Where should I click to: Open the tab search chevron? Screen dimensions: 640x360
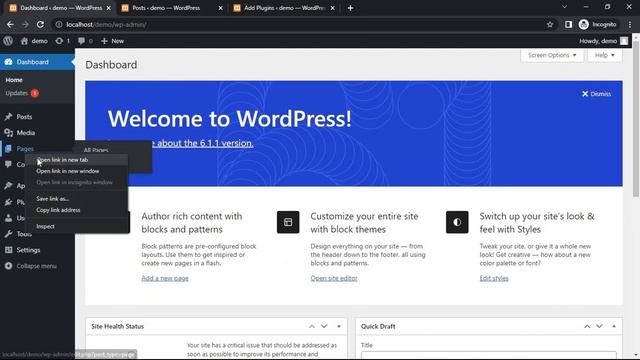(564, 7)
